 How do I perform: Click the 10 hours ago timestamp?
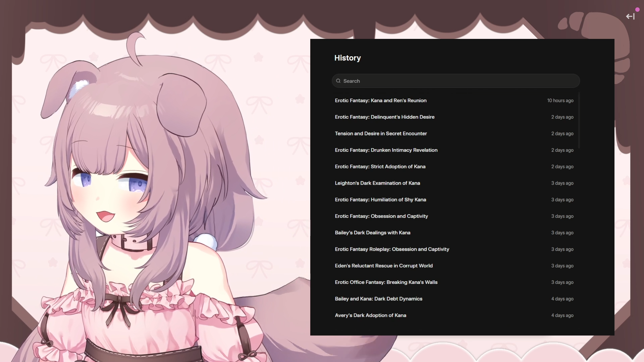[x=560, y=101]
